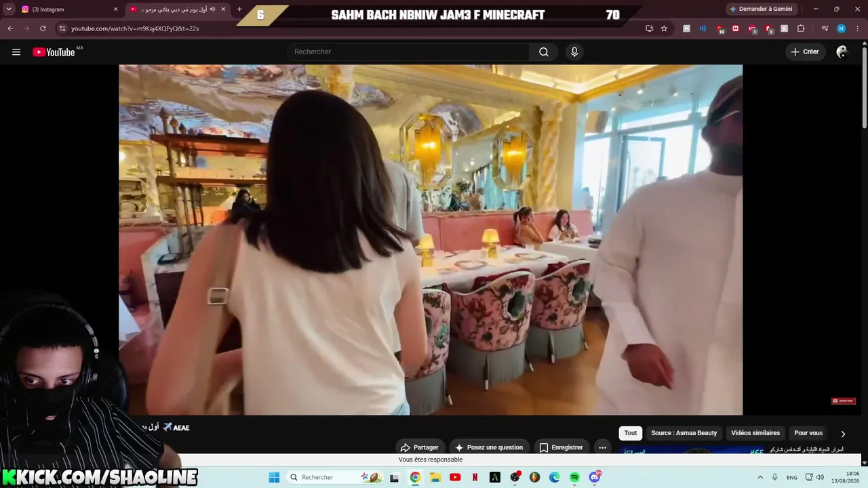868x488 pixels.
Task: Focus the YouTube Rechercher search field
Action: pos(408,52)
